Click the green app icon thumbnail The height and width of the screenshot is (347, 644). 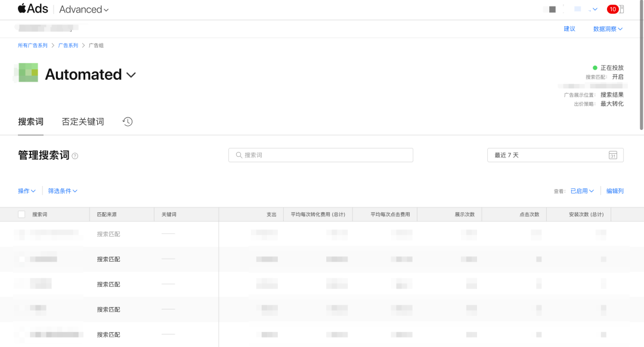(29, 73)
